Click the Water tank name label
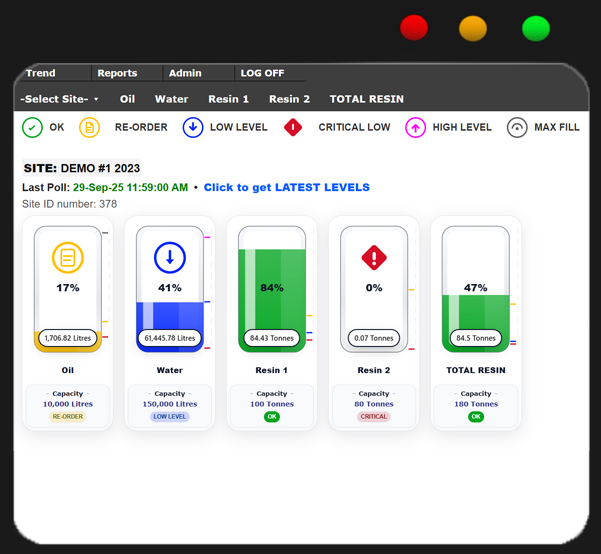 169,370
